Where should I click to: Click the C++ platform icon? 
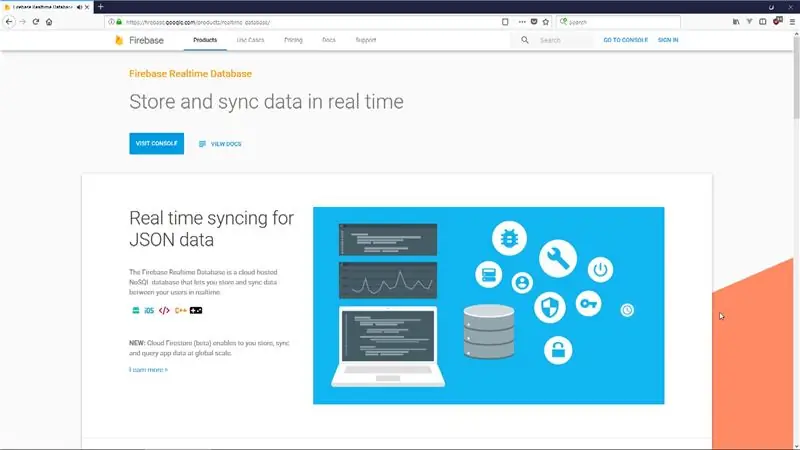[180, 310]
